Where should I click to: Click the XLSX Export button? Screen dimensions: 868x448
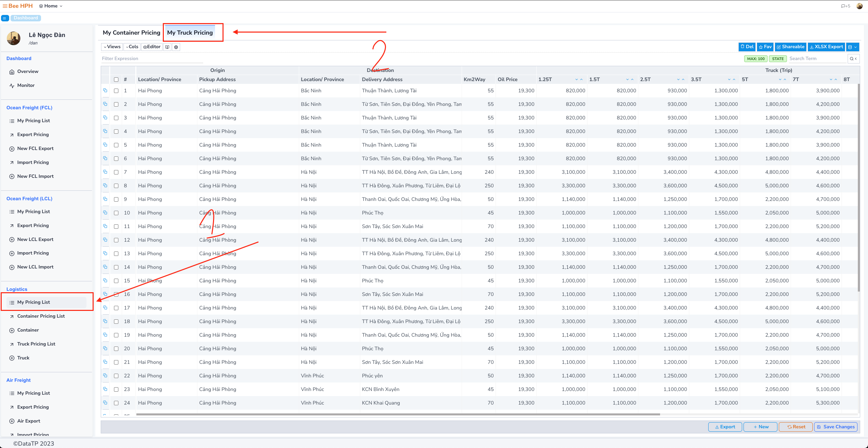click(x=826, y=47)
